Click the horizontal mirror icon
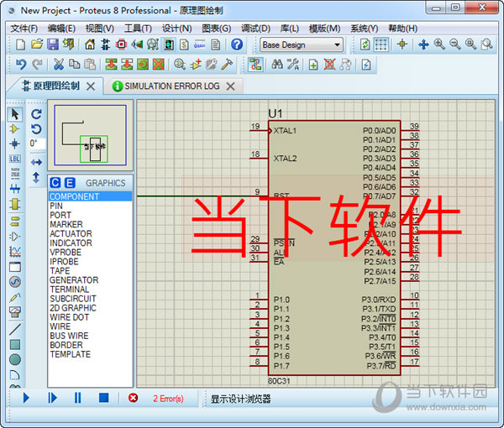 point(36,162)
